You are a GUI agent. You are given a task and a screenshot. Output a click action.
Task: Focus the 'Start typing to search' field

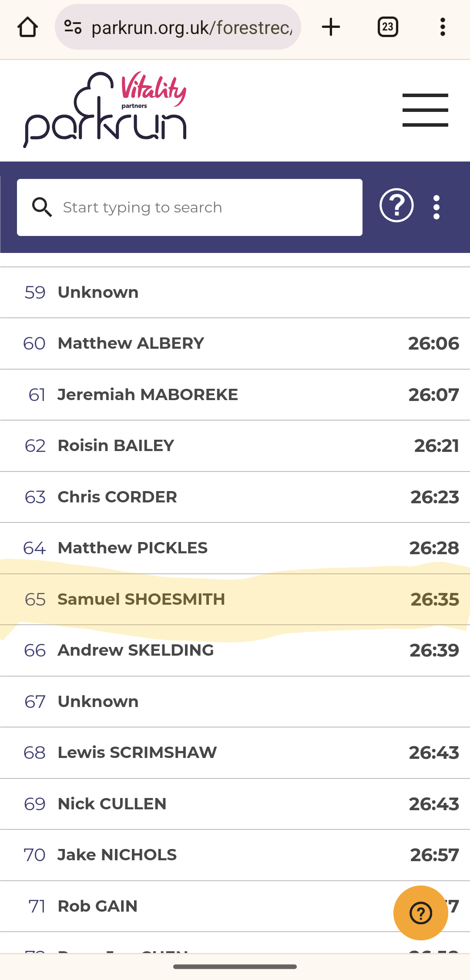(190, 207)
